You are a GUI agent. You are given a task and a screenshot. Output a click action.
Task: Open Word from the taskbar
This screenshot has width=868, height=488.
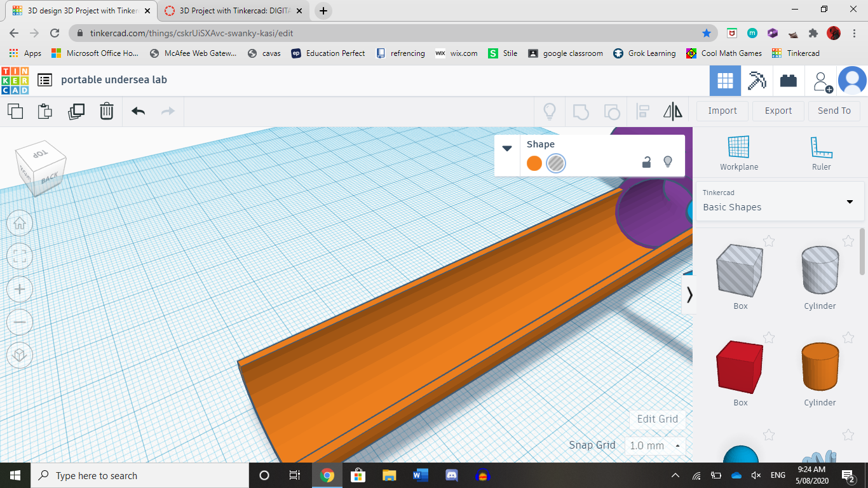420,475
